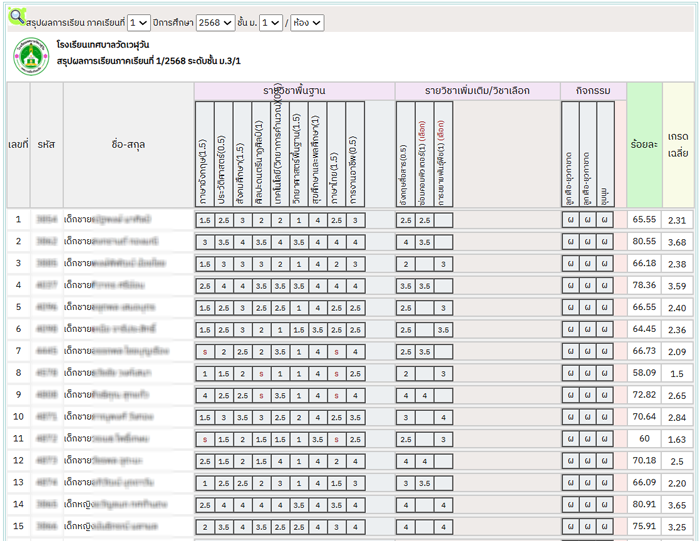Click the 65.55 percentage in row 1
The image size is (700, 541).
644,220
